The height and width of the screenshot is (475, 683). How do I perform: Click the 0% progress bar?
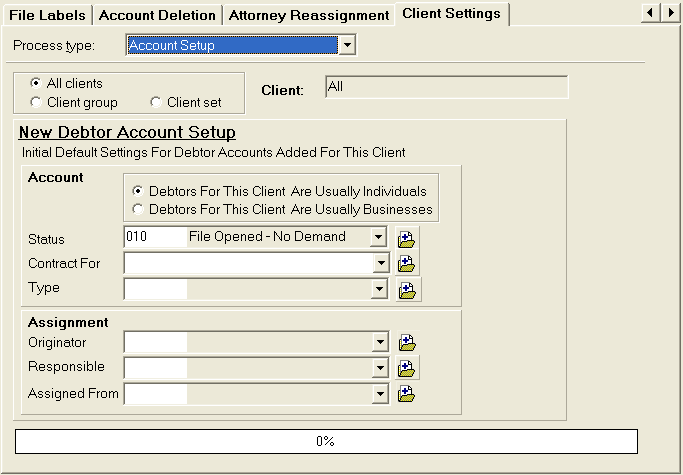[325, 441]
